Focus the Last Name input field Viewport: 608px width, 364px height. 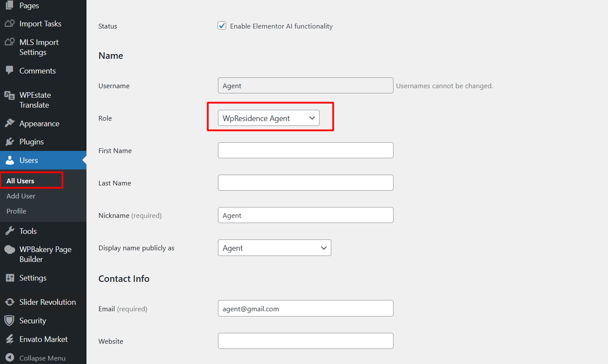tap(305, 182)
